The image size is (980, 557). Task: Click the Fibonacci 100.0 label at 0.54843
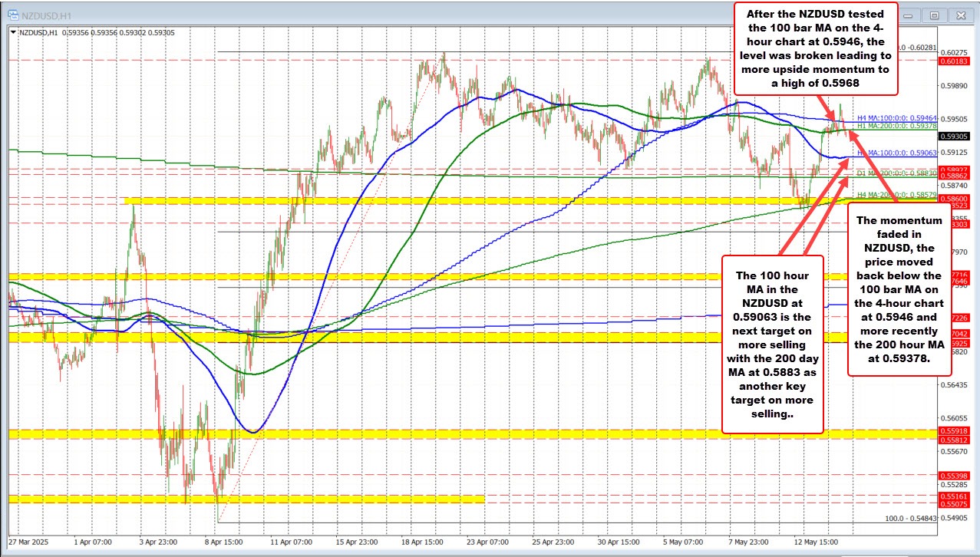point(910,519)
